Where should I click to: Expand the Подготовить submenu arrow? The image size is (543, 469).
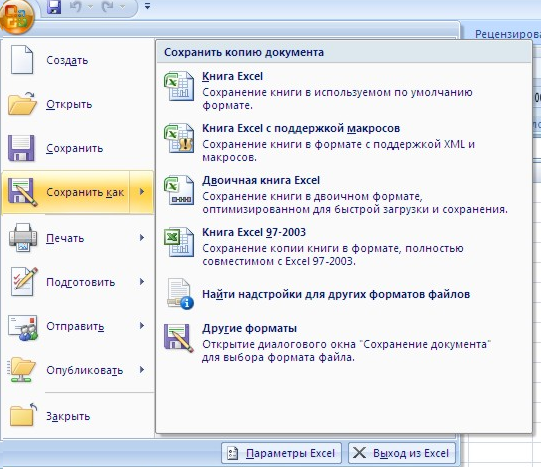pos(142,282)
